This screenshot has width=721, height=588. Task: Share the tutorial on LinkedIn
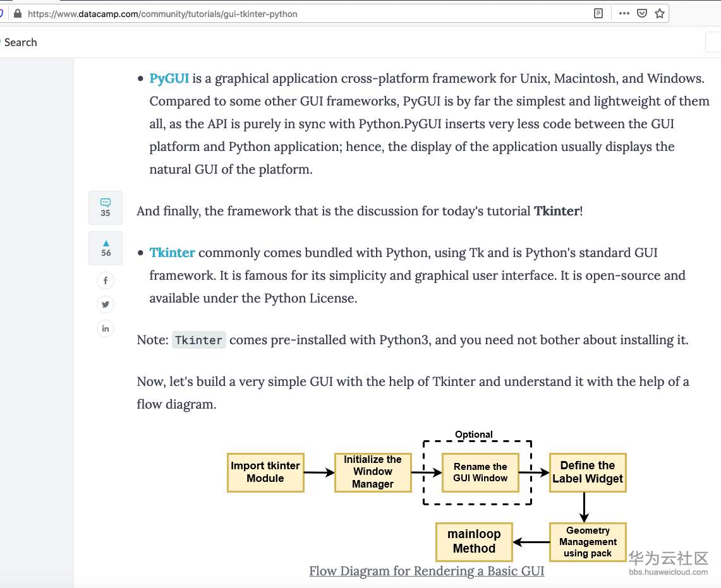[106, 328]
